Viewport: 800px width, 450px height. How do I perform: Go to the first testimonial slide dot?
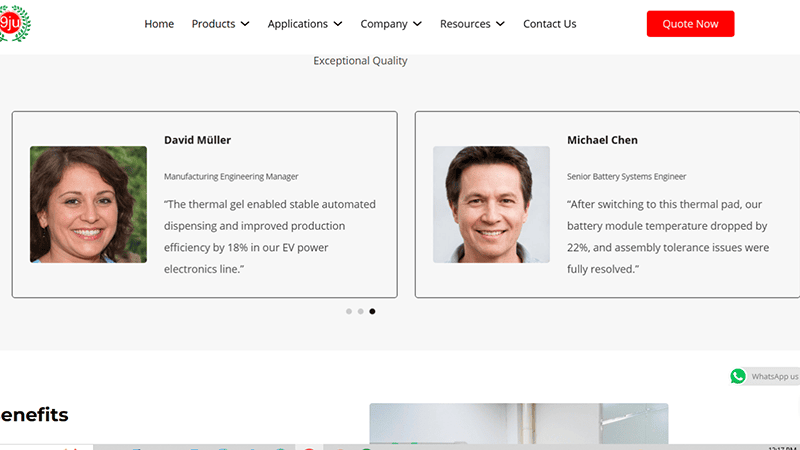pyautogui.click(x=349, y=311)
